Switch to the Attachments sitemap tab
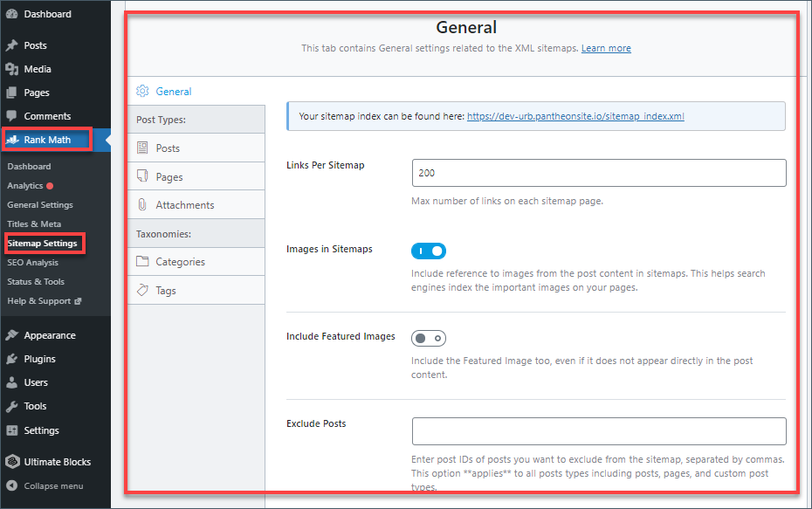Screen dimensions: 812x509 coord(196,204)
